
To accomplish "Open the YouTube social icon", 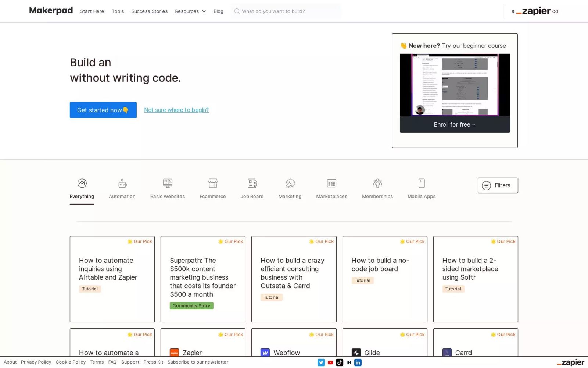I will point(330,362).
